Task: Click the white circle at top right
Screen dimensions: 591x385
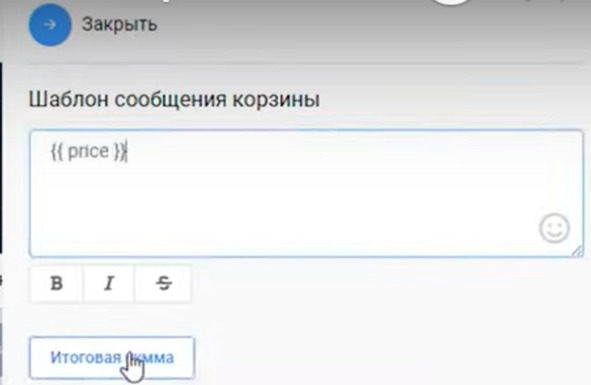Action: pyautogui.click(x=451, y=2)
